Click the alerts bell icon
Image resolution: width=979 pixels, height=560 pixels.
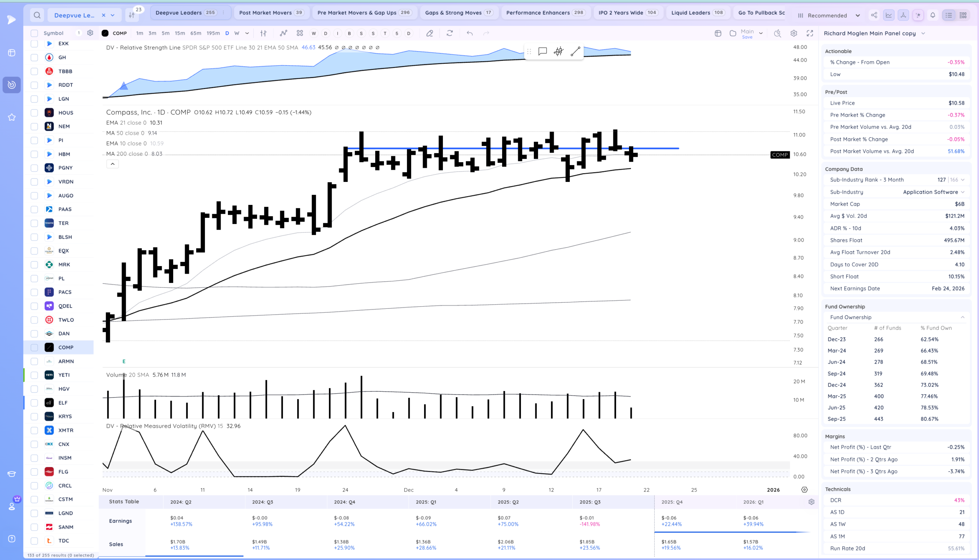[x=932, y=15]
